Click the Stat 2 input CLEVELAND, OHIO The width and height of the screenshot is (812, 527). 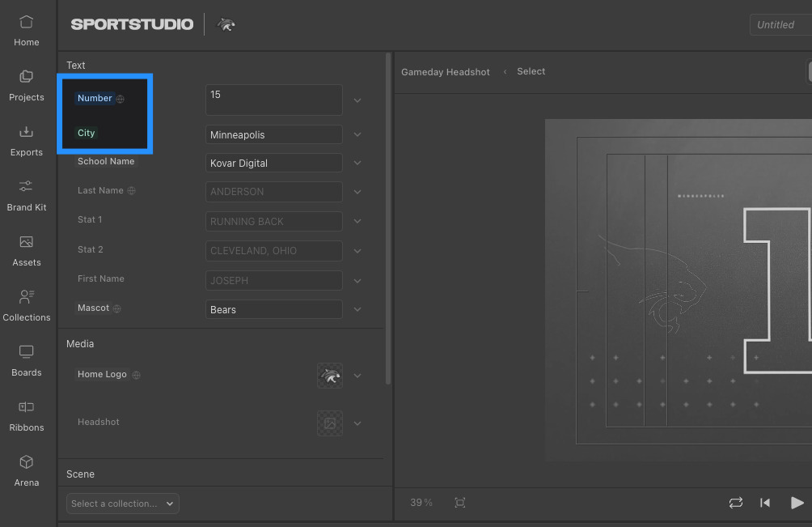(274, 251)
